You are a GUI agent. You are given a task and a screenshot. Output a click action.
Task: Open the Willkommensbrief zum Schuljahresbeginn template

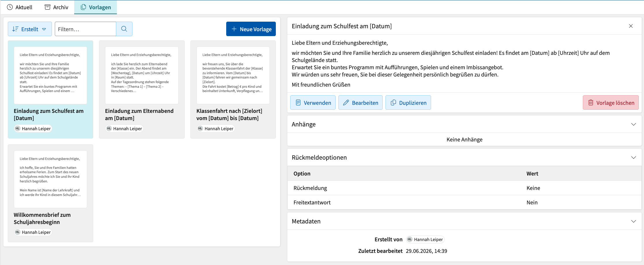50,193
